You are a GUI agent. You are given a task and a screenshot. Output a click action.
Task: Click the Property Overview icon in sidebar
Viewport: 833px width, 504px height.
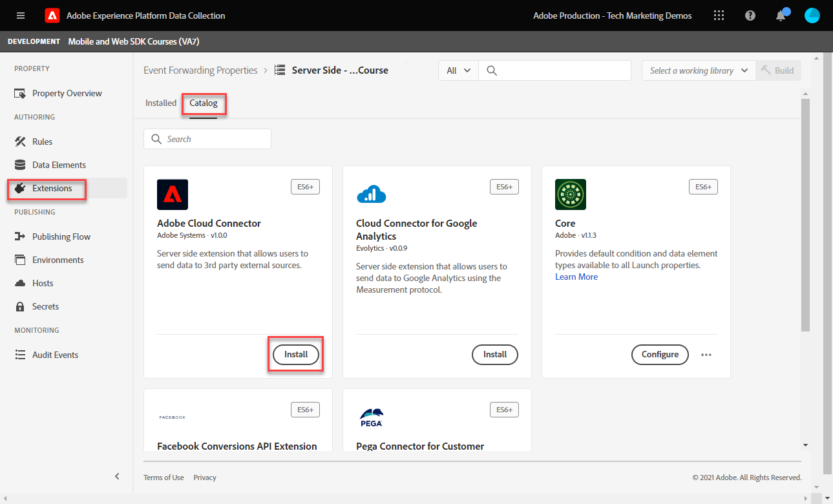[20, 94]
